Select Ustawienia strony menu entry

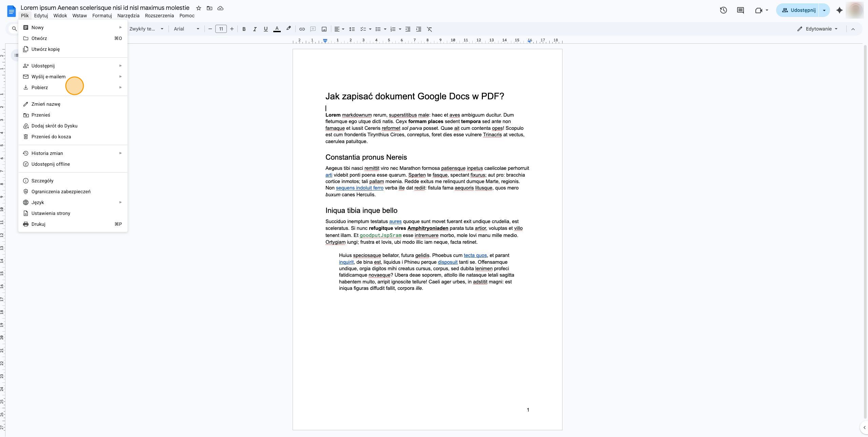73,213
